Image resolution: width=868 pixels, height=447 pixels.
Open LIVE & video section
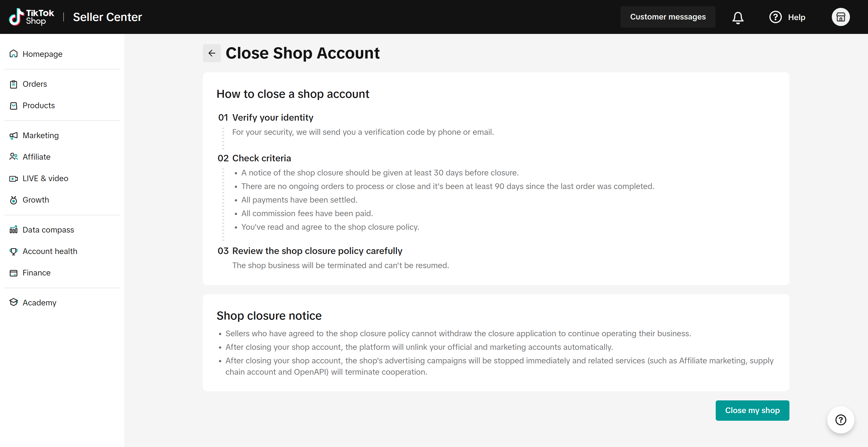tap(45, 178)
